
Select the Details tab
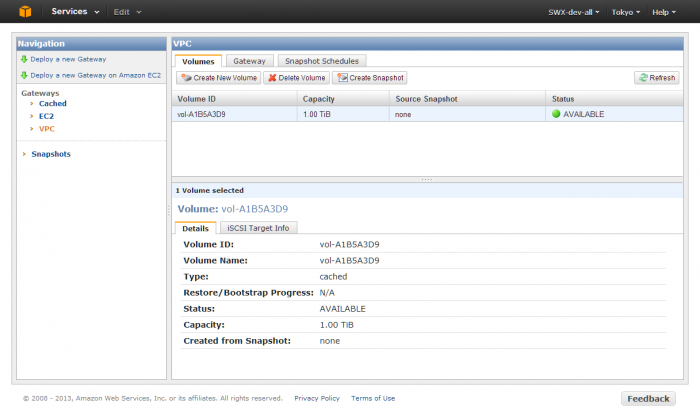pos(196,228)
